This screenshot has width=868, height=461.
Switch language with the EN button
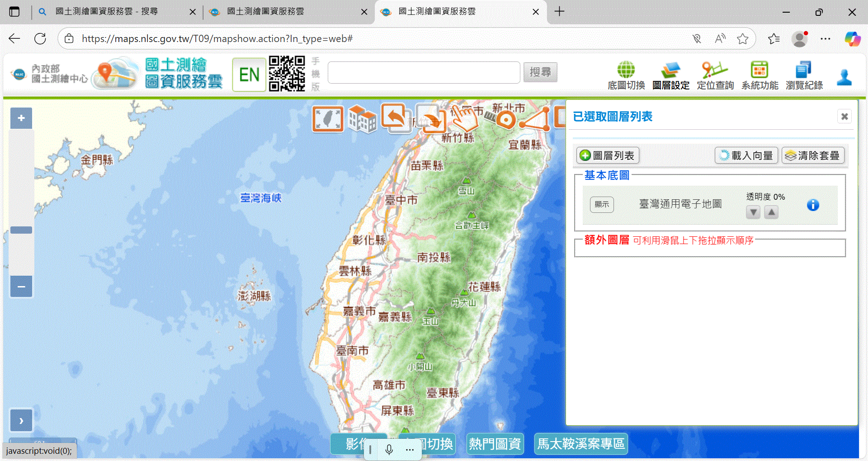pyautogui.click(x=249, y=75)
